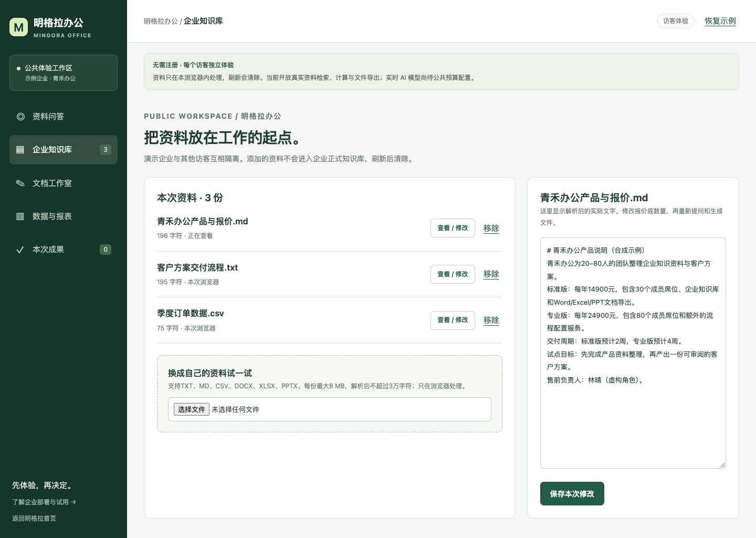Remove 青禾办公产品与报价.md via 移除
The height and width of the screenshot is (538, 756).
(491, 228)
